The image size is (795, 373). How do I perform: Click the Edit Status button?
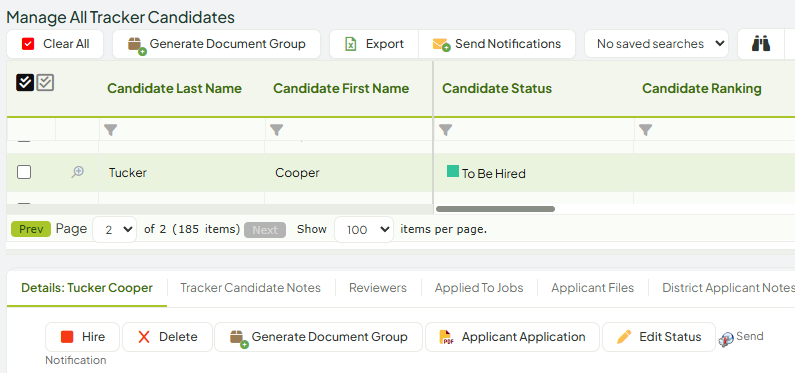coord(659,337)
